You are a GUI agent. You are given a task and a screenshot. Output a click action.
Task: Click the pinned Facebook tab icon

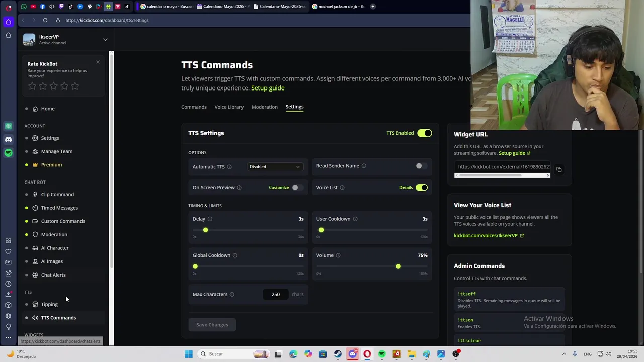click(x=42, y=6)
